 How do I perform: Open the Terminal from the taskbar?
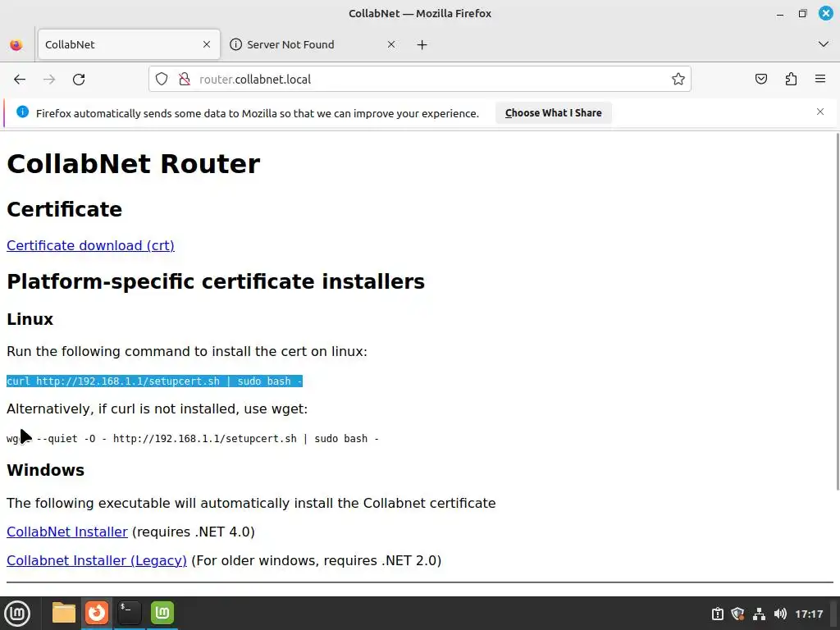click(129, 613)
